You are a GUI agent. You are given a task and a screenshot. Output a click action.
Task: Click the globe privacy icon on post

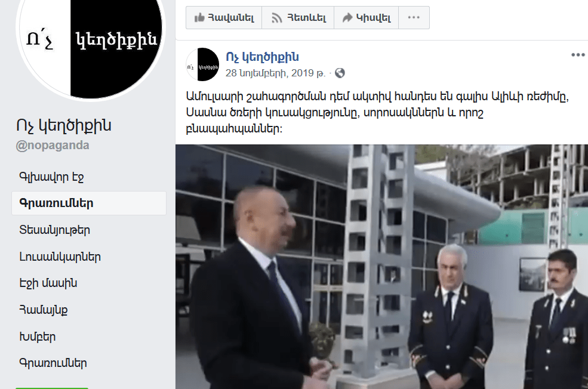(340, 73)
